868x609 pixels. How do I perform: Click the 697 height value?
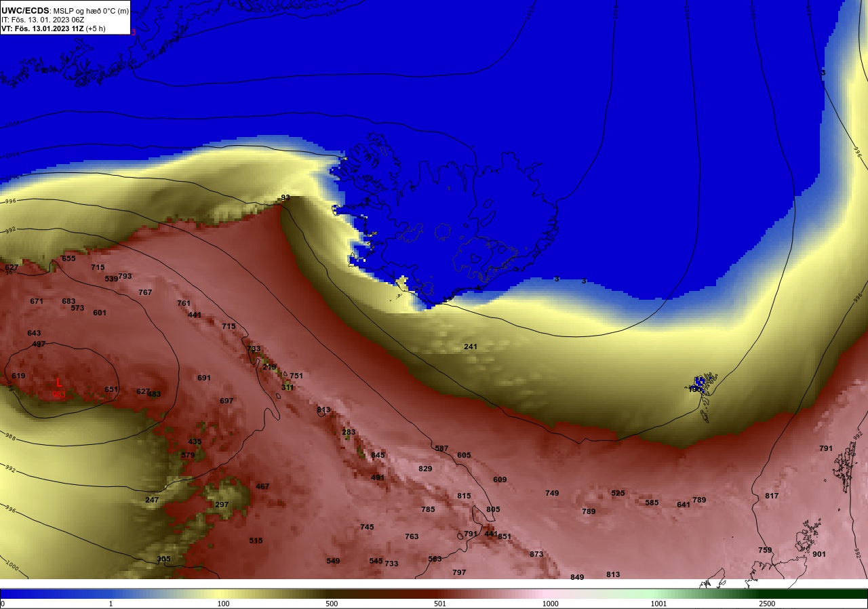point(226,401)
